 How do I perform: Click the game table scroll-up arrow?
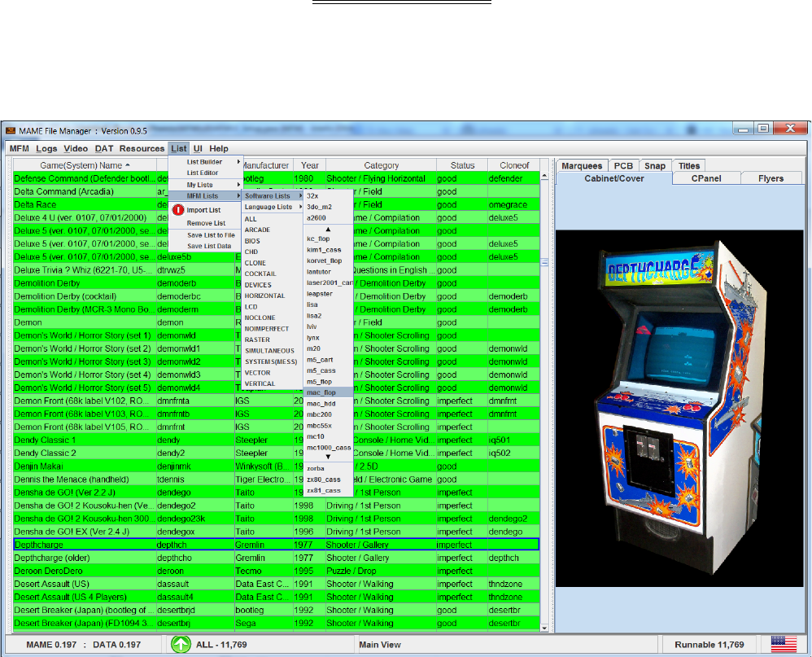(544, 177)
